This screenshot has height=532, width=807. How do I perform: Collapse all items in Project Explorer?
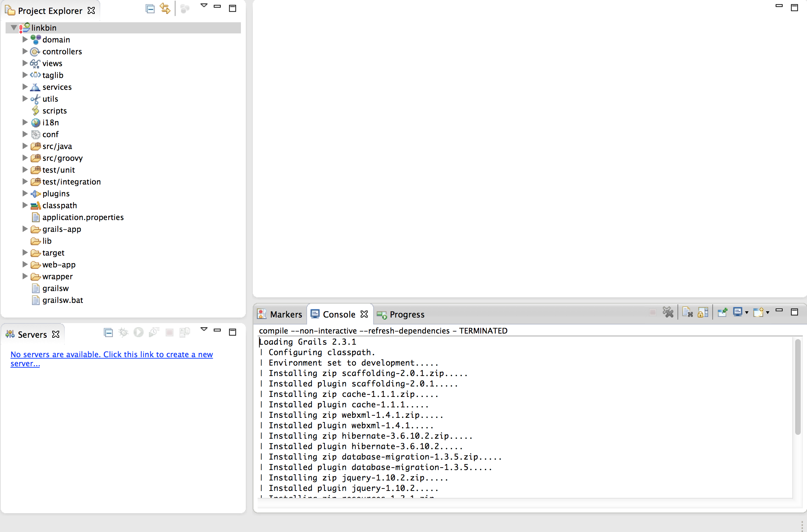[150, 9]
